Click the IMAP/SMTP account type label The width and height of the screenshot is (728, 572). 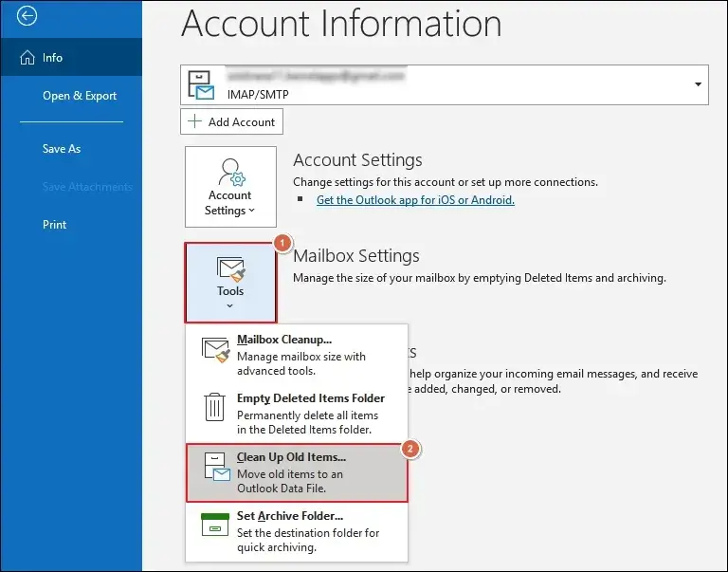[258, 94]
